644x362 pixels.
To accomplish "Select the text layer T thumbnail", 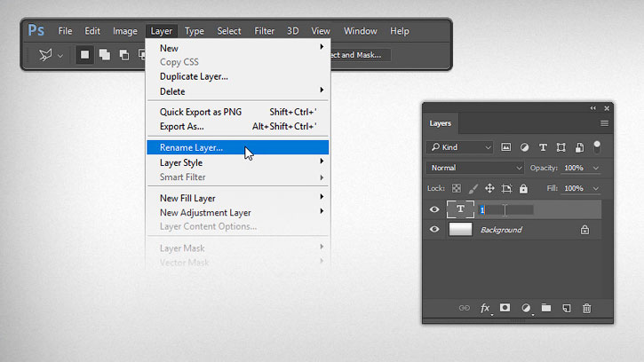I will (x=460, y=209).
